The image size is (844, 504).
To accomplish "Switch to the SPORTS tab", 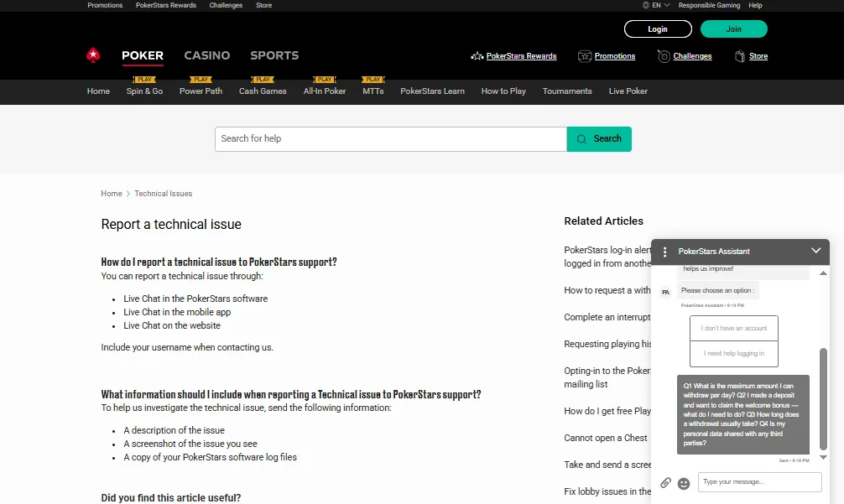I will pyautogui.click(x=274, y=55).
